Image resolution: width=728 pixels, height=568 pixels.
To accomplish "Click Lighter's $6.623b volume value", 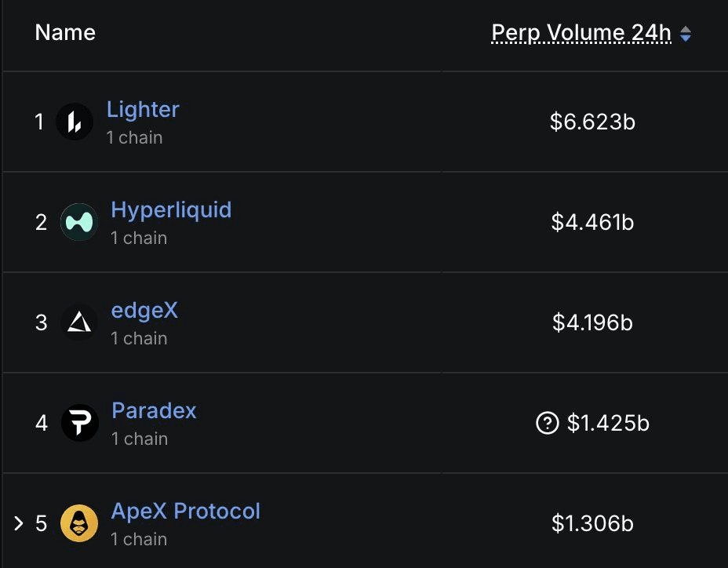I will (x=592, y=122).
